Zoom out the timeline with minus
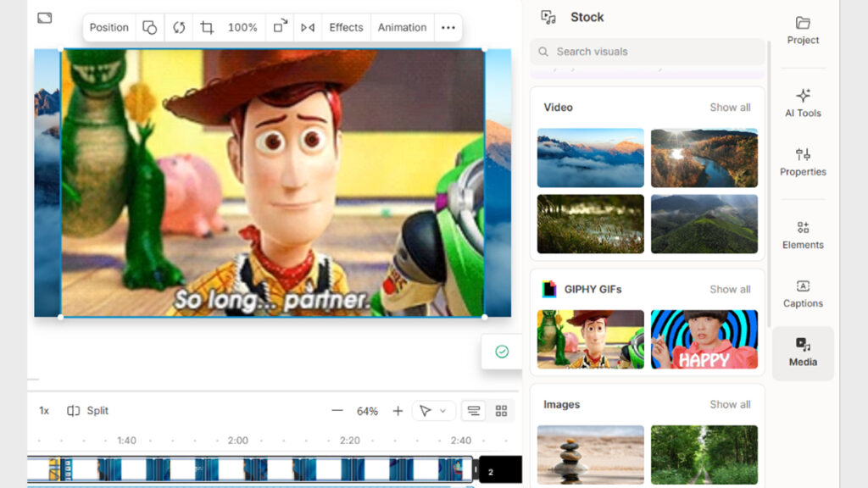868x488 pixels. point(337,411)
